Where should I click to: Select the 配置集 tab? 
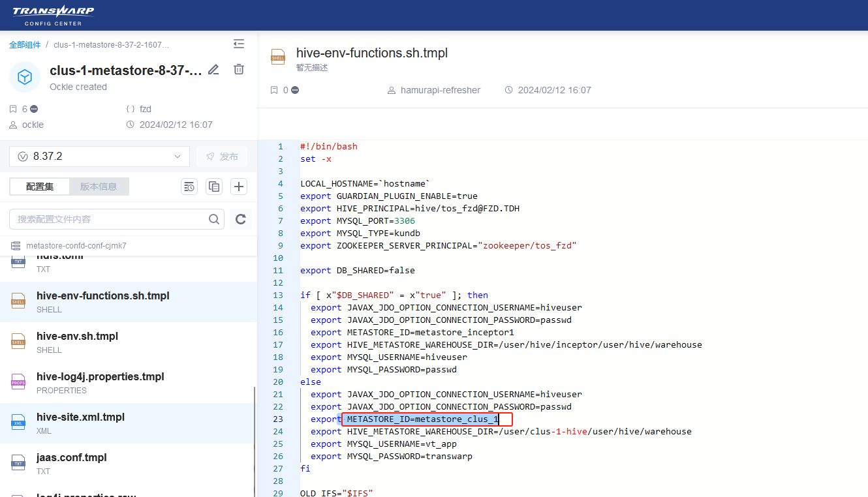39,187
